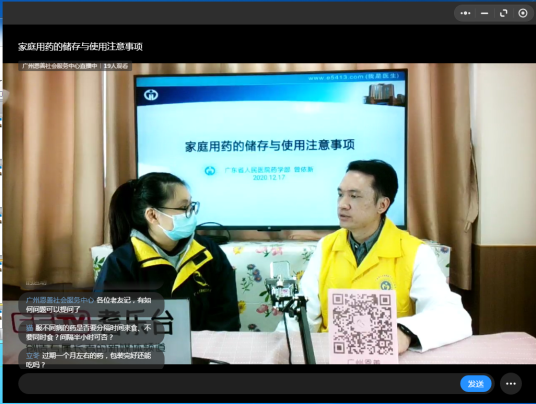Screen dimensions: 536x404
Task: Focus the chat message input field
Action: [x=239, y=383]
